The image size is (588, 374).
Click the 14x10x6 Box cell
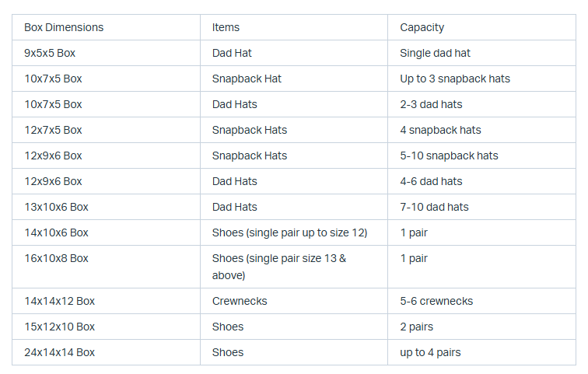(x=56, y=232)
